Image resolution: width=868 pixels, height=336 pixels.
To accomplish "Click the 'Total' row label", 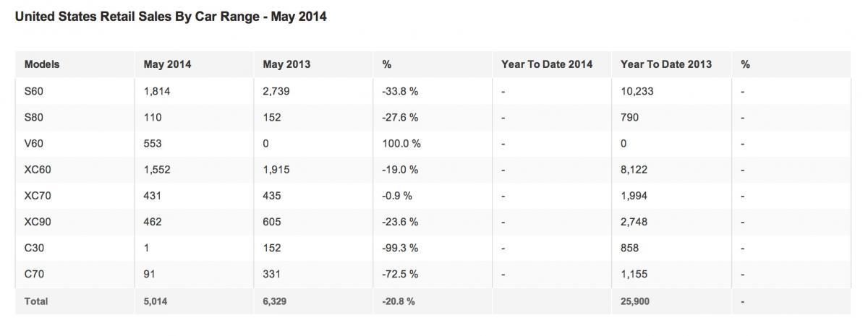I will [36, 301].
